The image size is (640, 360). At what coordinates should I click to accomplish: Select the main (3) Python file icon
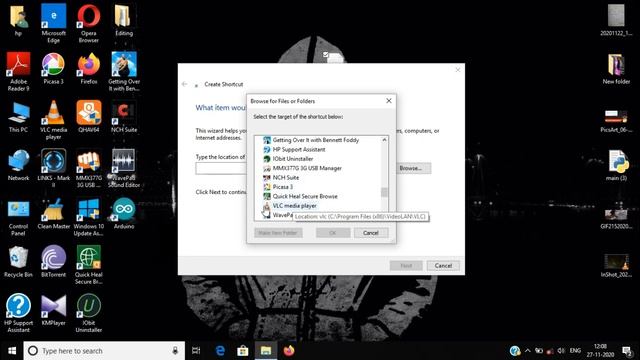point(616,165)
